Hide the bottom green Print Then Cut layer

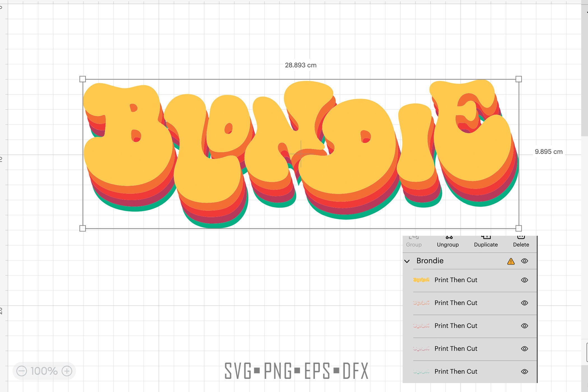coord(524,371)
